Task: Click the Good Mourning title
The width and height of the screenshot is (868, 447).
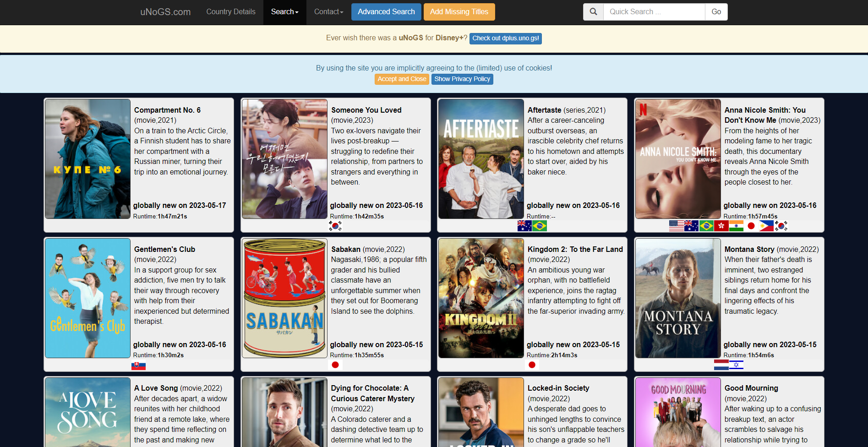Action: [751, 388]
